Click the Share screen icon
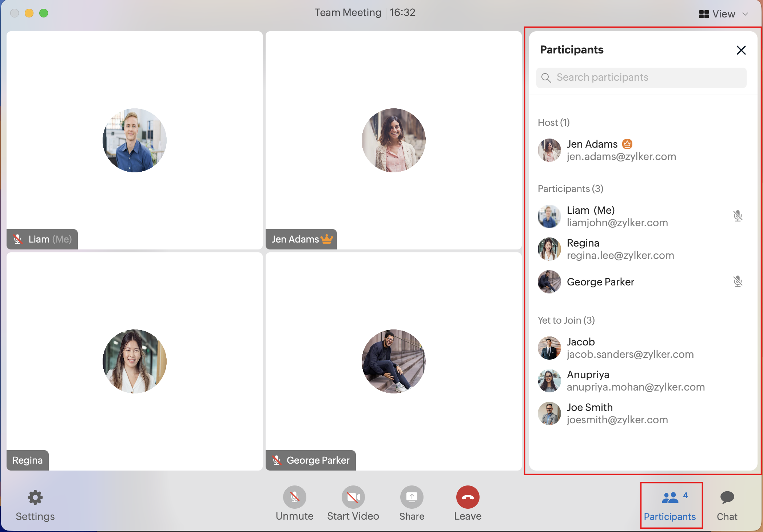This screenshot has width=763, height=532. click(412, 497)
